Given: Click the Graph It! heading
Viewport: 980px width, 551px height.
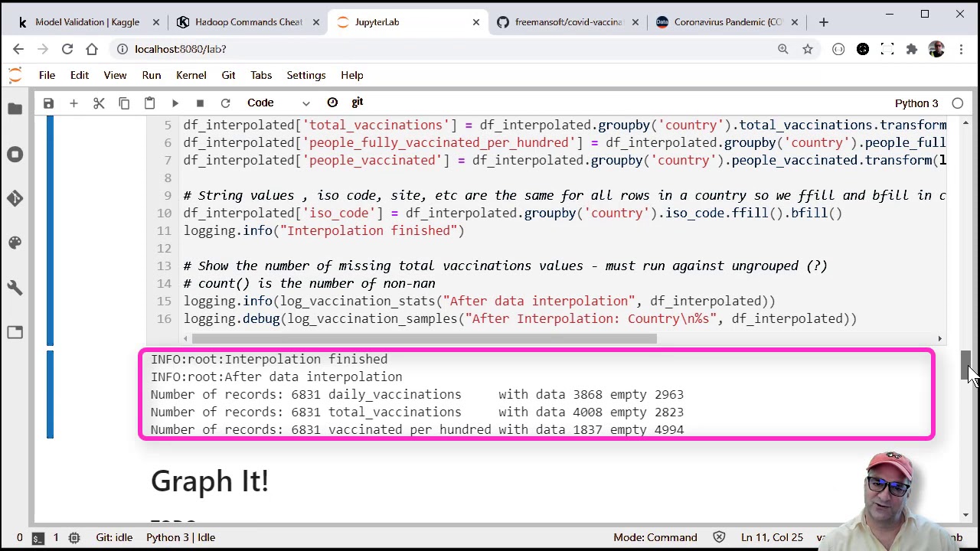Looking at the screenshot, I should click(x=210, y=481).
